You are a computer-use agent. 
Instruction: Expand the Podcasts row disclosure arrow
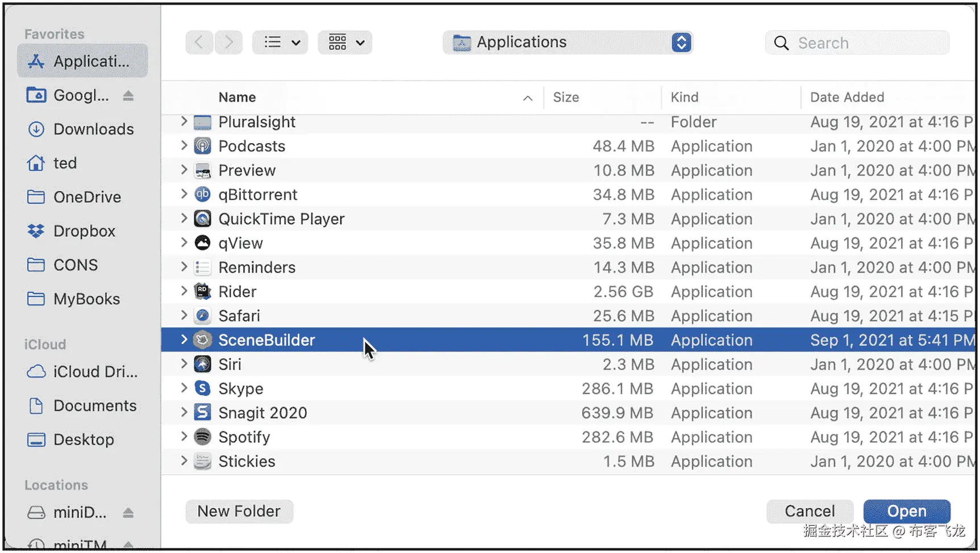[x=184, y=145]
